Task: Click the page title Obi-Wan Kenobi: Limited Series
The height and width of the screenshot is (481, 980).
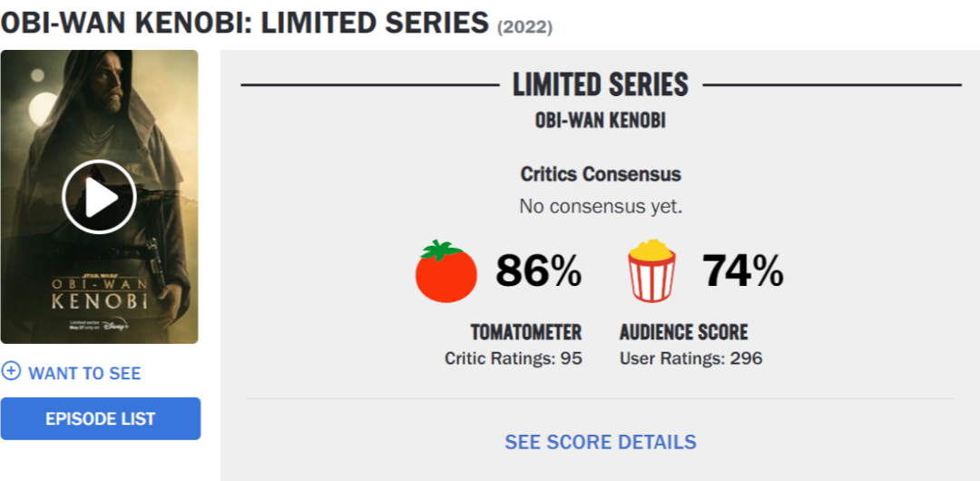Action: tap(244, 24)
